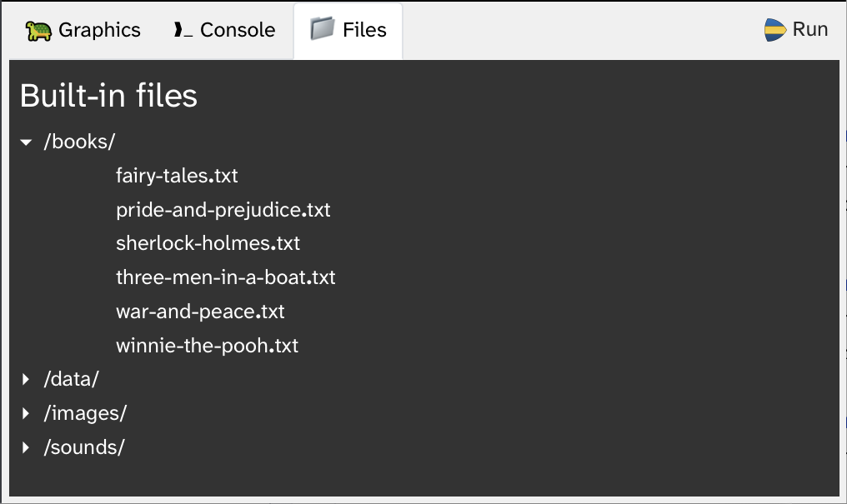This screenshot has width=847, height=504.
Task: Click the turtle icon on Graphics tab
Action: pyautogui.click(x=38, y=32)
